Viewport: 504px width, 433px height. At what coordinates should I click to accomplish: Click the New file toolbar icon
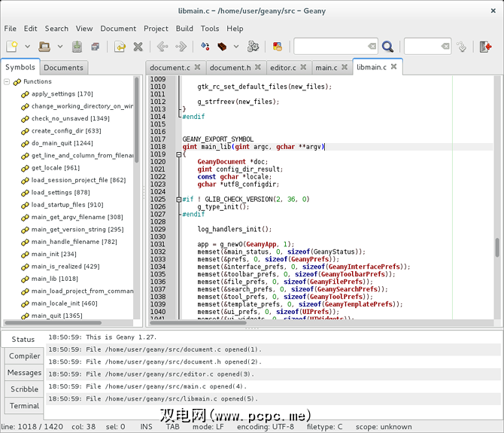12,47
